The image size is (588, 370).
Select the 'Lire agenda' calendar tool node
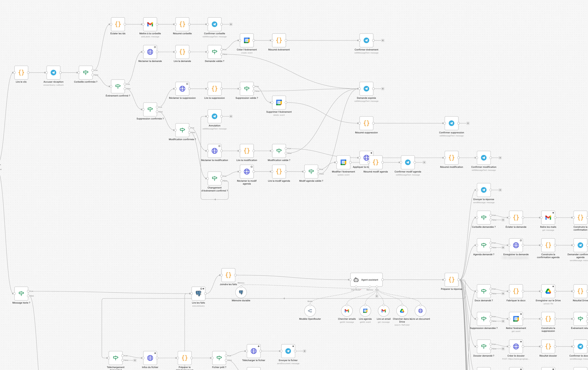click(x=365, y=311)
